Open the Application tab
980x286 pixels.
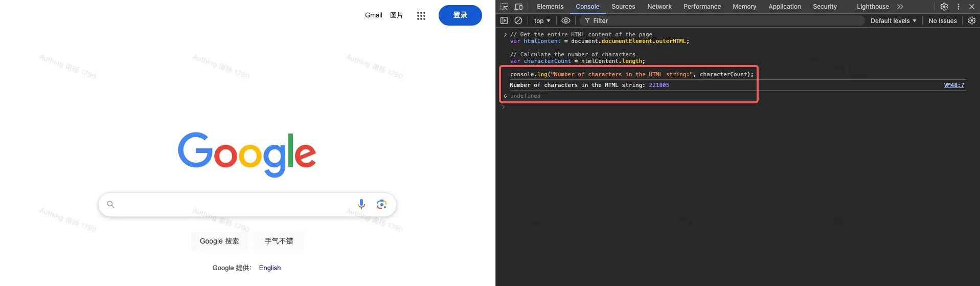[785, 7]
